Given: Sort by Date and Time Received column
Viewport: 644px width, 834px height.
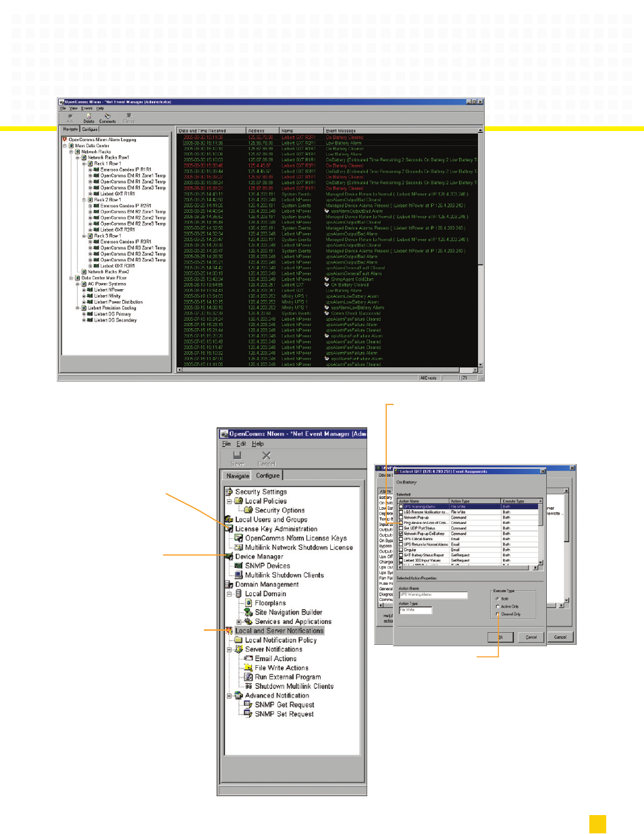Looking at the screenshot, I should 211,130.
